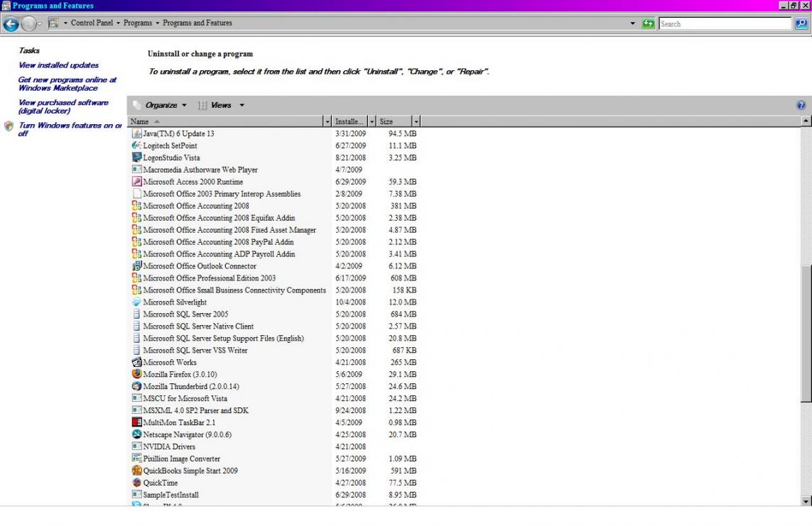The image size is (812, 526).
Task: Click in the Search input field
Action: click(725, 24)
